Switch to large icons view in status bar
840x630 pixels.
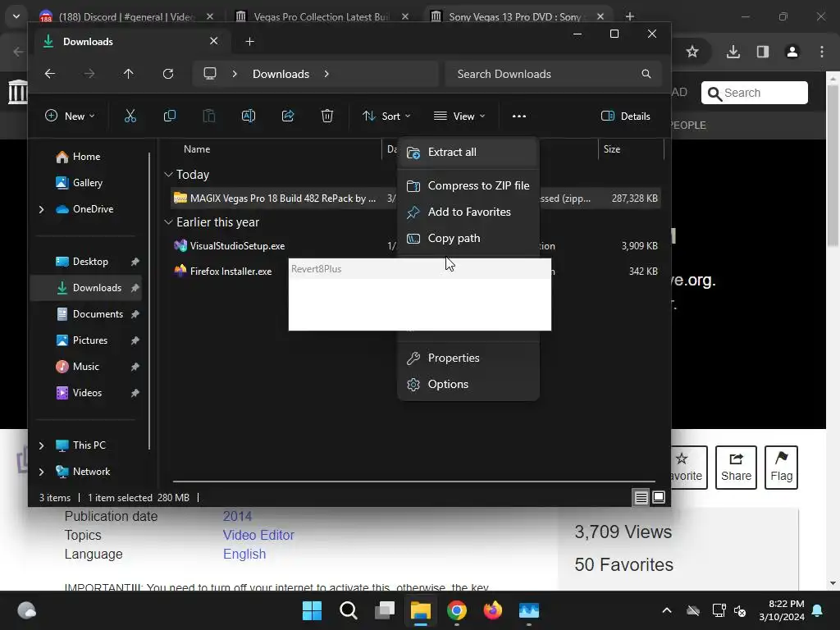pos(659,497)
